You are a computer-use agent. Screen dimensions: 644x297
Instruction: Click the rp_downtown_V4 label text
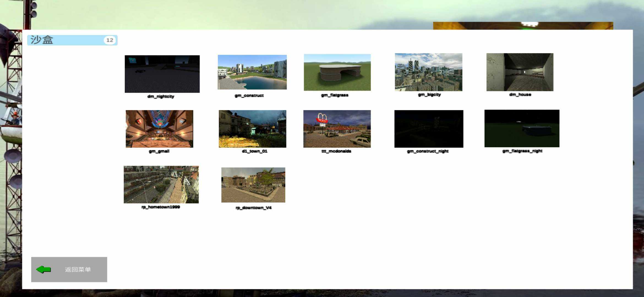click(253, 208)
